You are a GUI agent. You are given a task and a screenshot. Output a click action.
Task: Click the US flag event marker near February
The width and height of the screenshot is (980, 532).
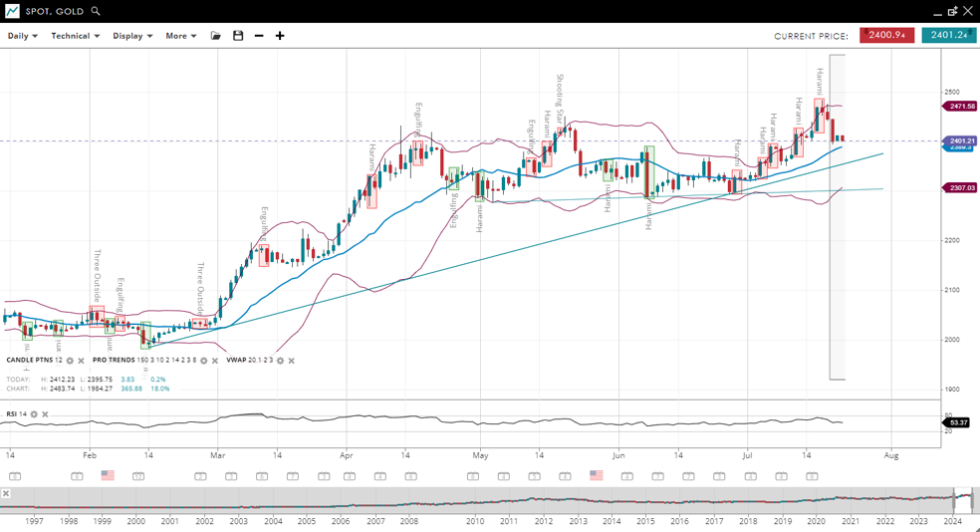108,476
